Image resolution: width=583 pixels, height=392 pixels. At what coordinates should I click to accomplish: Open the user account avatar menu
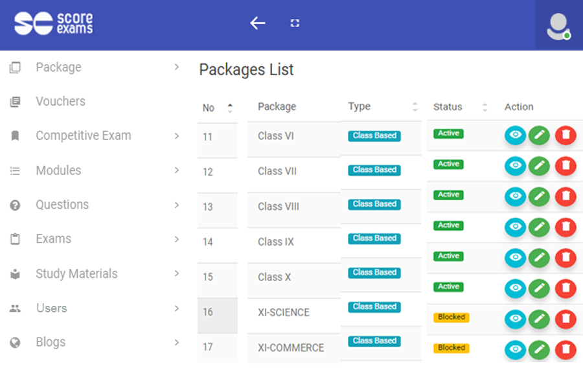(x=557, y=25)
